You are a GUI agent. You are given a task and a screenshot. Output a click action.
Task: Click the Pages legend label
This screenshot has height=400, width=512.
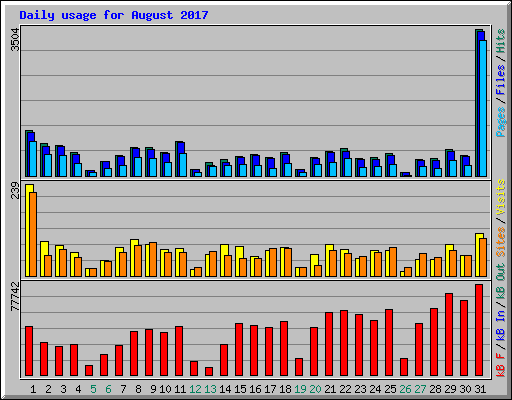tap(501, 122)
